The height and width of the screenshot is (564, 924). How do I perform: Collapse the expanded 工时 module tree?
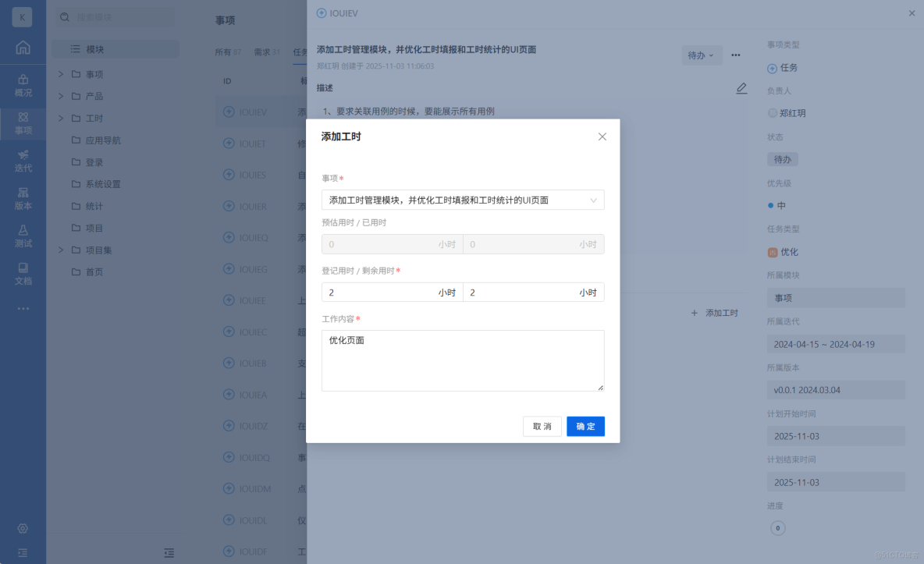pos(61,118)
